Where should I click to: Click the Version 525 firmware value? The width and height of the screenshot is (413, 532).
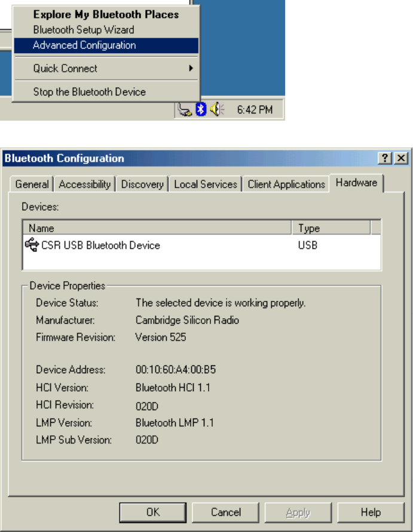(161, 337)
